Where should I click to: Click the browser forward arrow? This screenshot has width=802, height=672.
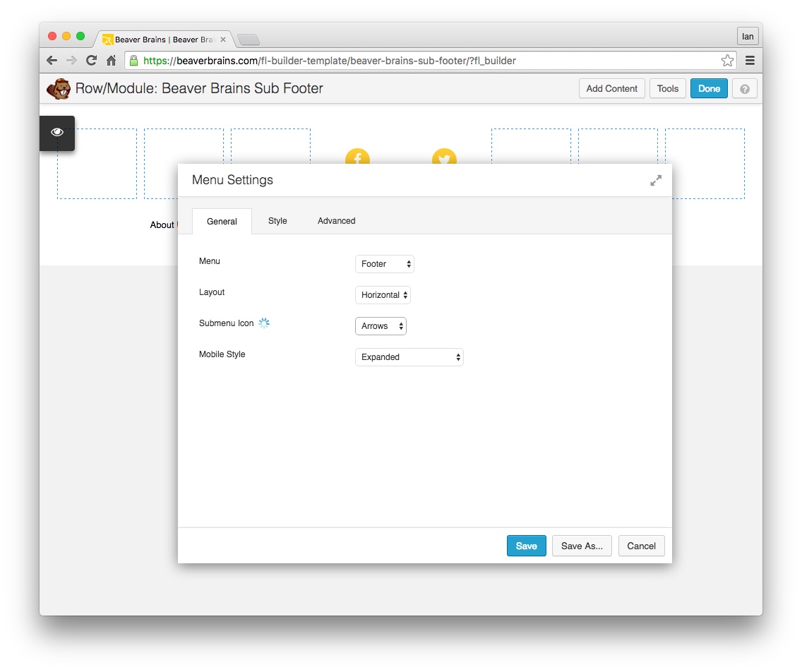coord(71,60)
